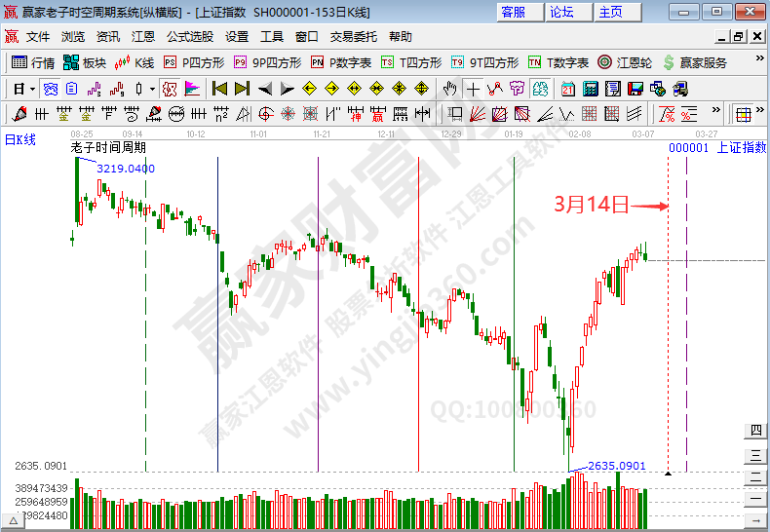Click the calculator icon in toolbar
Image resolution: width=770 pixels, height=532 pixels.
pyautogui.click(x=589, y=89)
